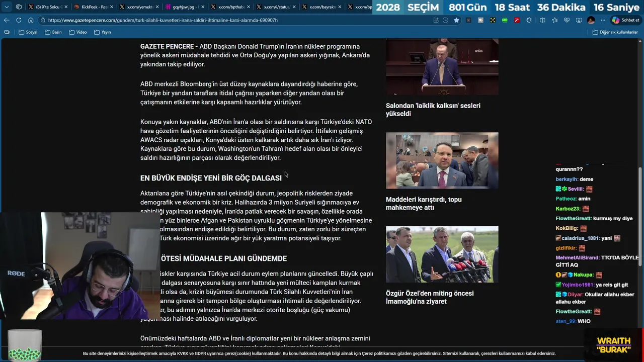
Task: Open the green HDR extension icon
Action: coord(505,20)
